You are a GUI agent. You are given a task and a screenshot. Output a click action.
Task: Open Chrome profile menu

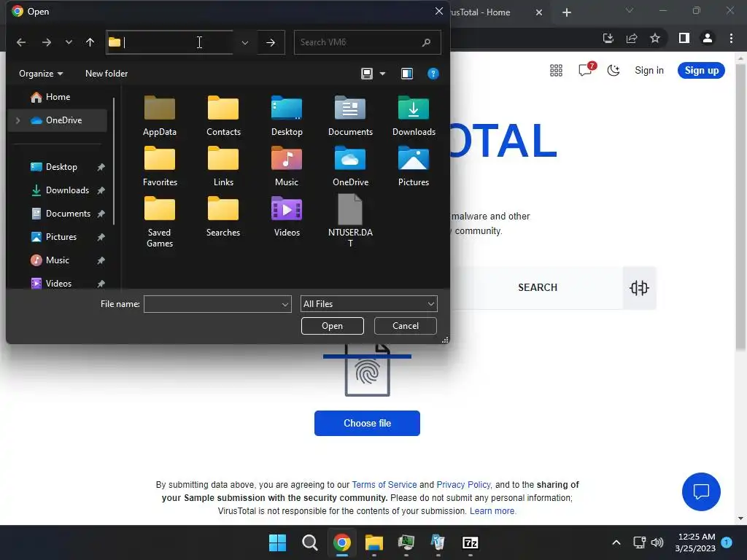(708, 38)
